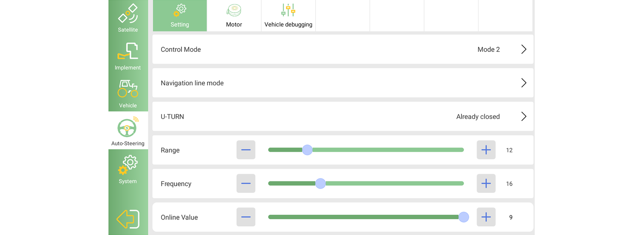Click the Mode 2 value text
Screen dimensions: 644x235
pos(489,49)
